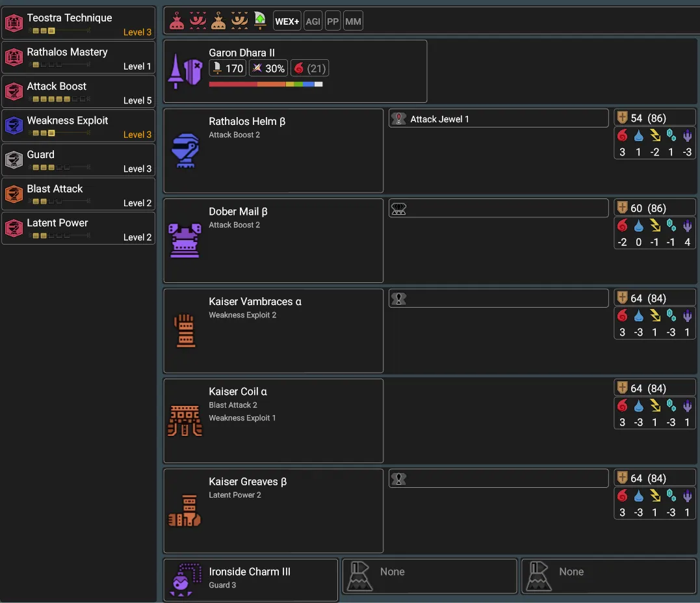Image resolution: width=700 pixels, height=603 pixels.
Task: Click 'Weakness Exploit 2' under Kaiser Vambraces α
Action: (242, 315)
